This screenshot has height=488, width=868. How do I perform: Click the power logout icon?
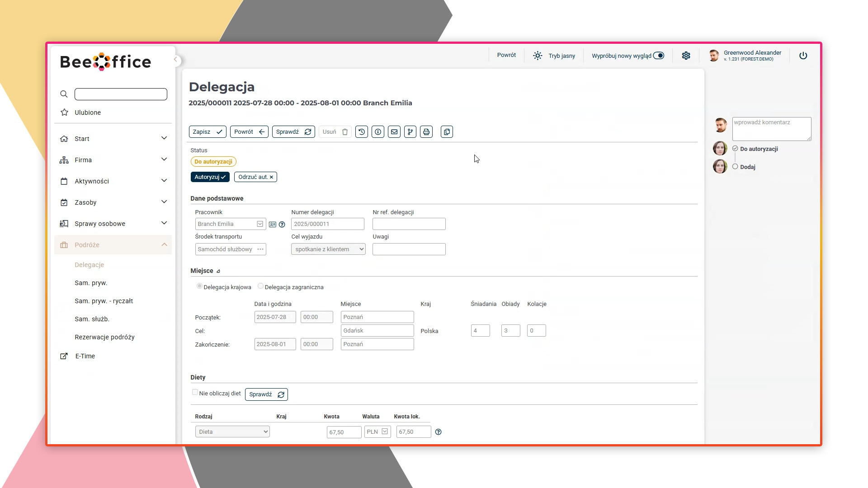pos(803,56)
